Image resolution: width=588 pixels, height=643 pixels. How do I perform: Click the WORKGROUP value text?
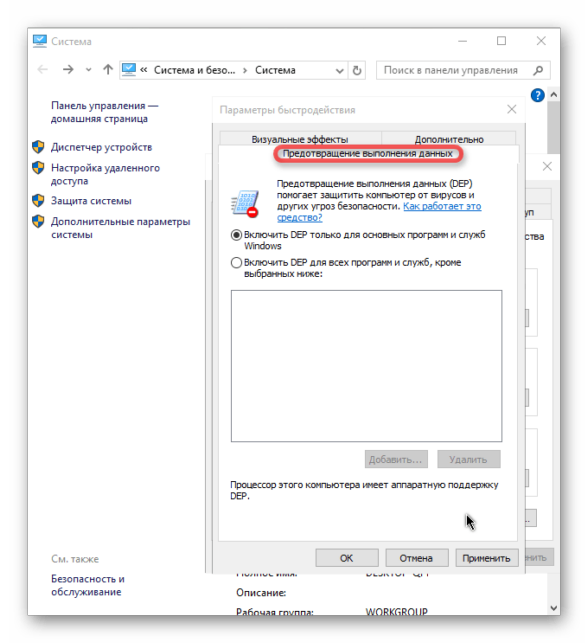397,611
